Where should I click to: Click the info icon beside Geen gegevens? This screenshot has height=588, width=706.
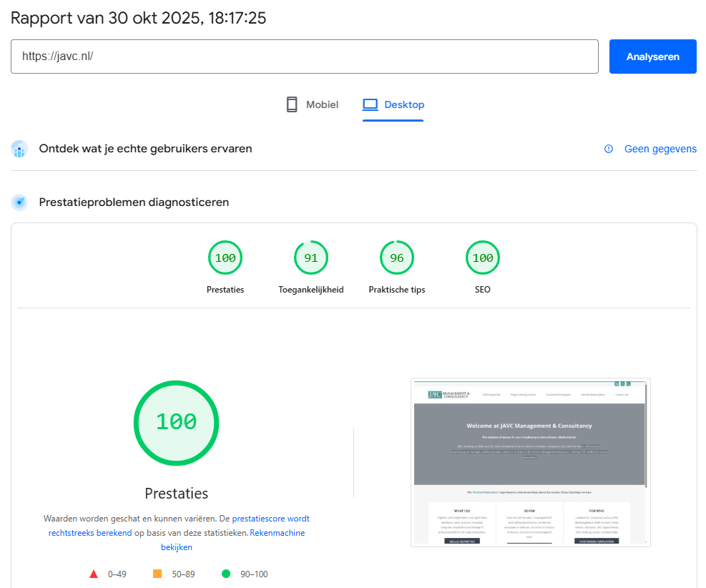609,149
